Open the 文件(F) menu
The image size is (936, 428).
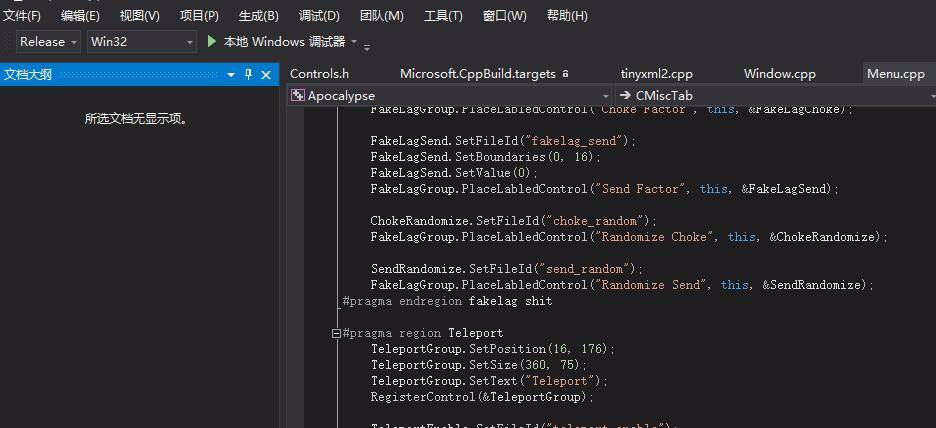22,16
